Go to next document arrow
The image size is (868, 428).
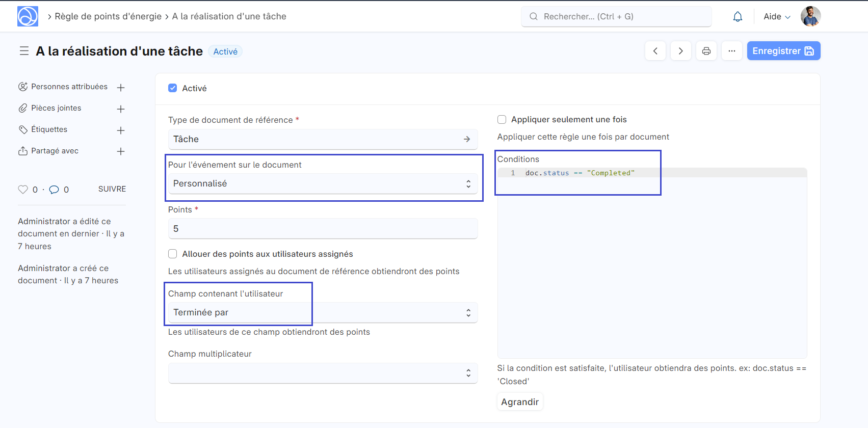(680, 51)
